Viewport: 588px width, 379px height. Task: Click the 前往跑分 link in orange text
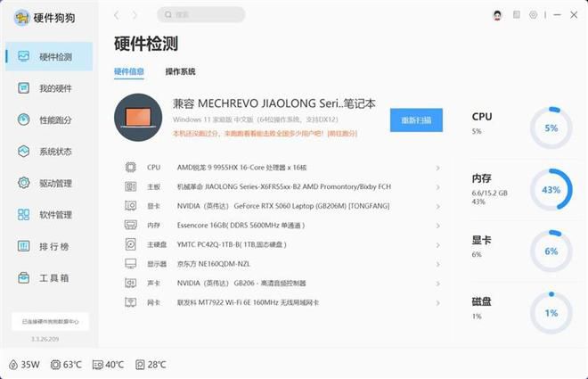tap(342, 133)
